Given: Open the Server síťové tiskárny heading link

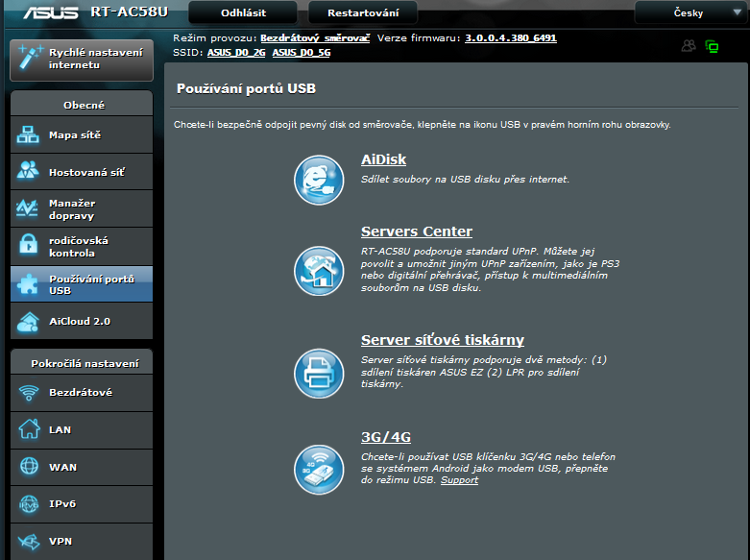Looking at the screenshot, I should [442, 340].
